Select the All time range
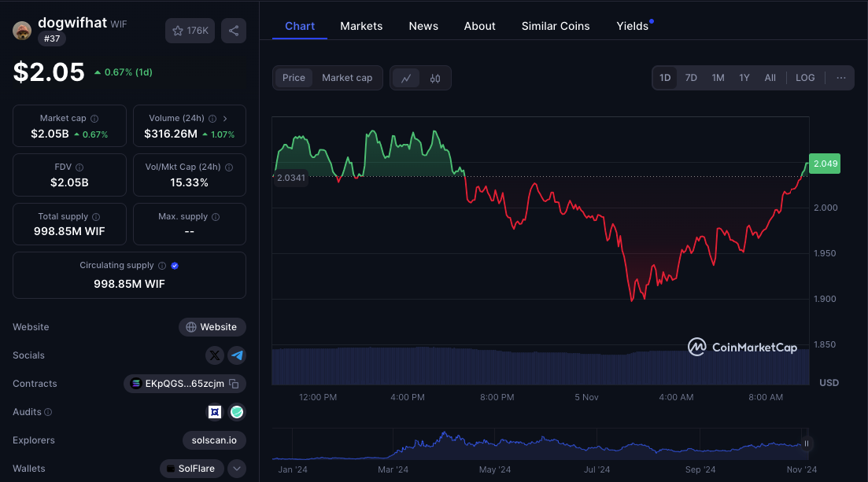Image resolution: width=868 pixels, height=482 pixels. (770, 78)
